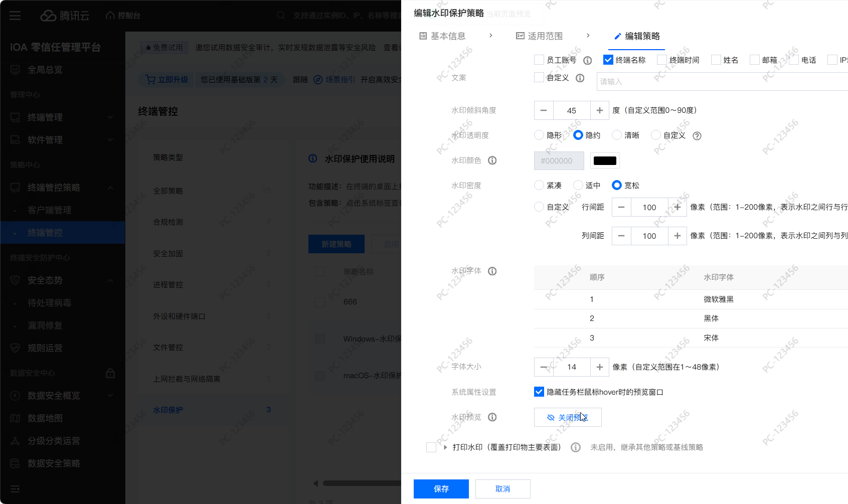Collapse 终端管控策略 in sidebar
848x504 pixels.
tap(110, 188)
